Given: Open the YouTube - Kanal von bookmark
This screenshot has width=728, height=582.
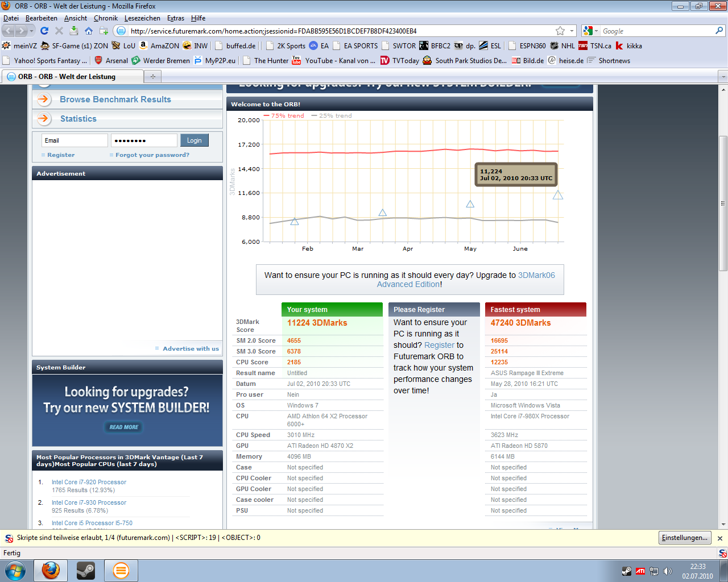Looking at the screenshot, I should click(x=334, y=60).
